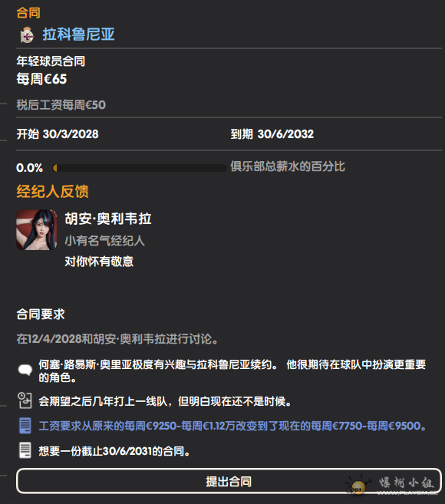445x504 pixels.
Task: Click the 经纪人反馈 section heading
Action: pyautogui.click(x=52, y=191)
